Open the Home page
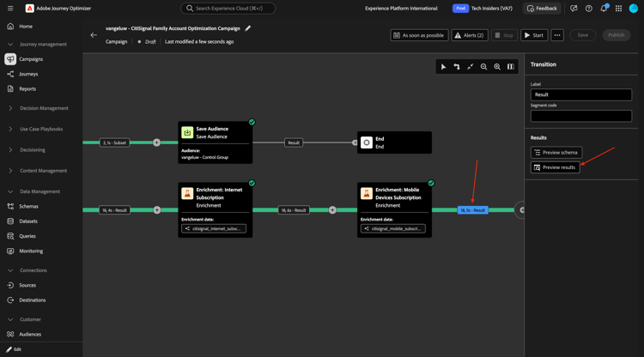644x357 pixels. pyautogui.click(x=26, y=27)
